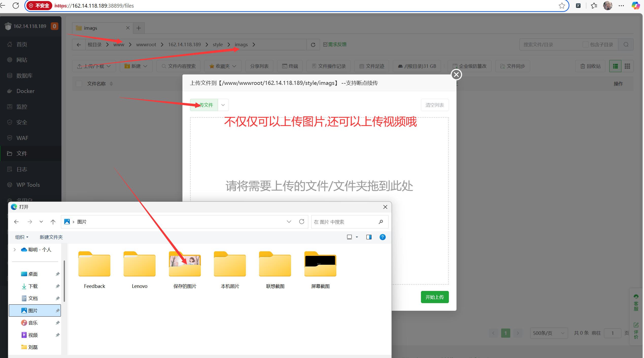Open the Docker menu in sidebar
Image resolution: width=644 pixels, height=358 pixels.
click(25, 91)
